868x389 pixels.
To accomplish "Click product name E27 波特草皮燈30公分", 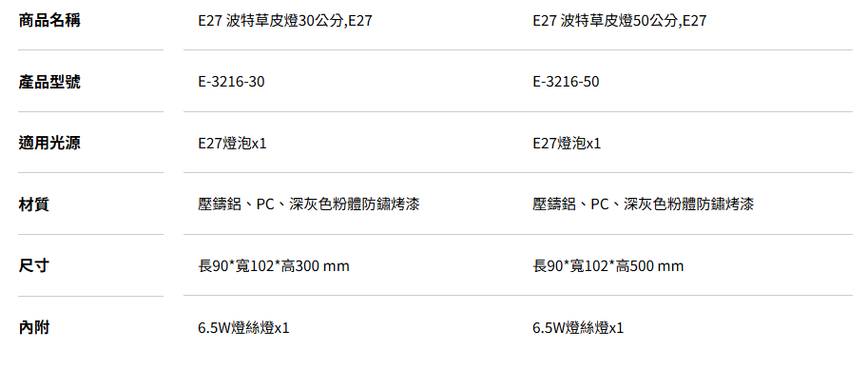I will tap(284, 20).
